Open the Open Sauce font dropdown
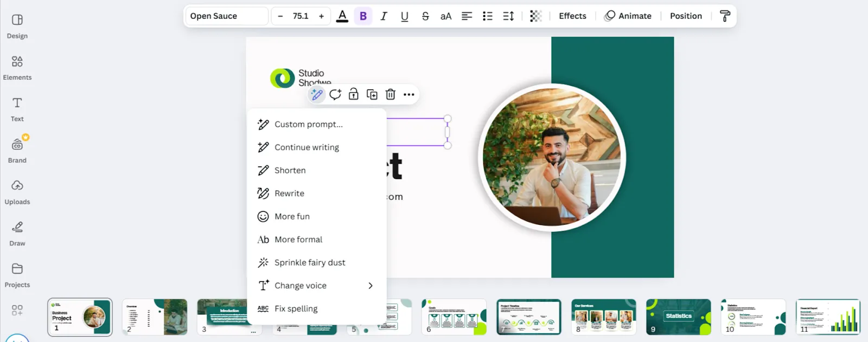 pyautogui.click(x=227, y=16)
